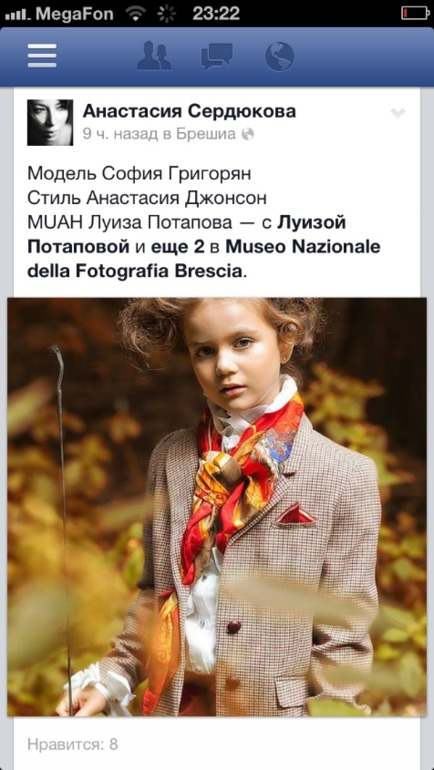
Task: Tap the public privacy globe beside Брешиа
Action: point(248,134)
